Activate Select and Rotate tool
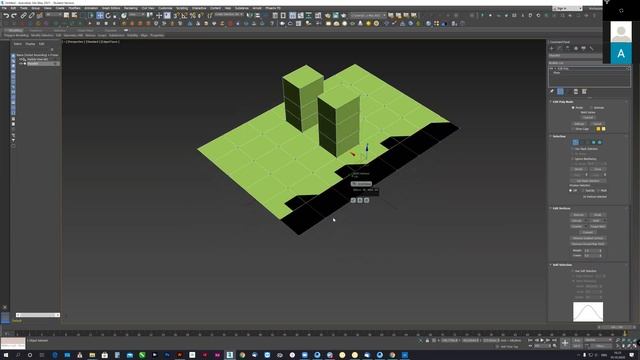 pos(108,16)
